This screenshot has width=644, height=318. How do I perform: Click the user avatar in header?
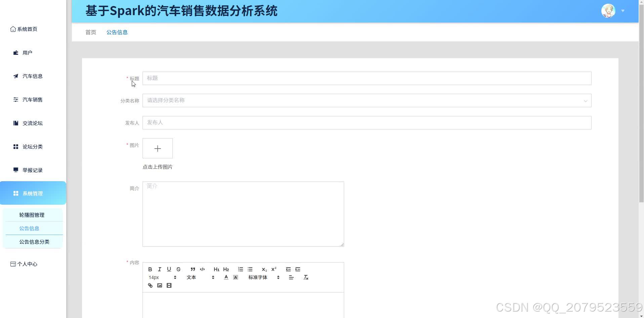pyautogui.click(x=608, y=11)
